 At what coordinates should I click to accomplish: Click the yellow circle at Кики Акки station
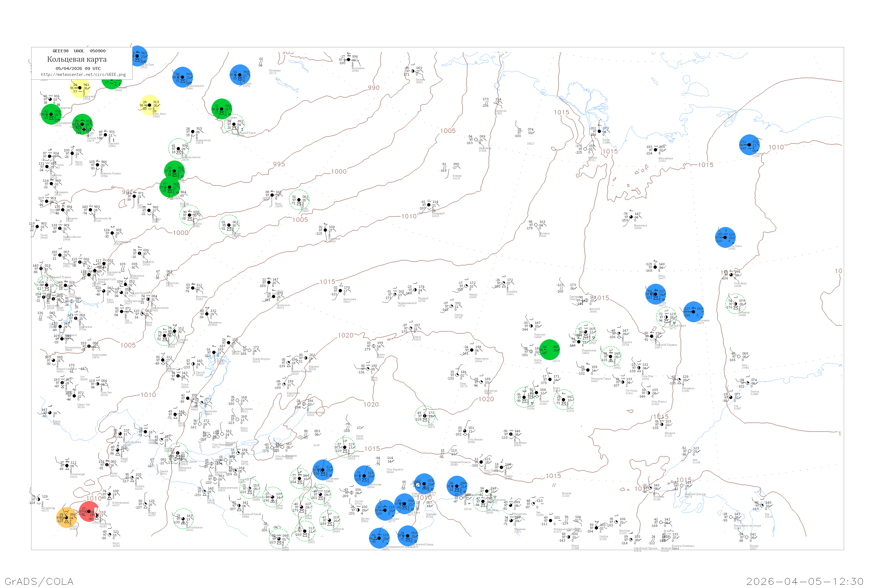tap(150, 105)
